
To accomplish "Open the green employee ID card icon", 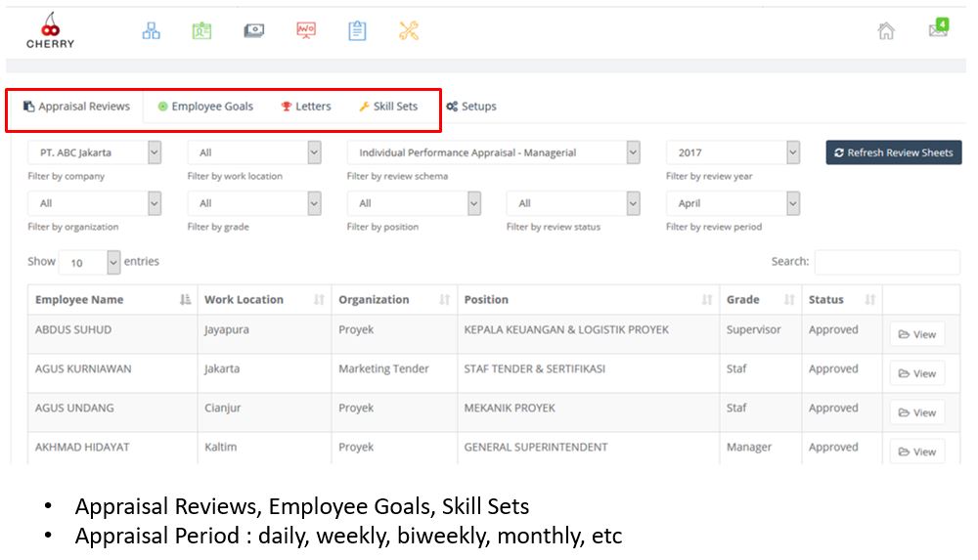I will (x=201, y=31).
